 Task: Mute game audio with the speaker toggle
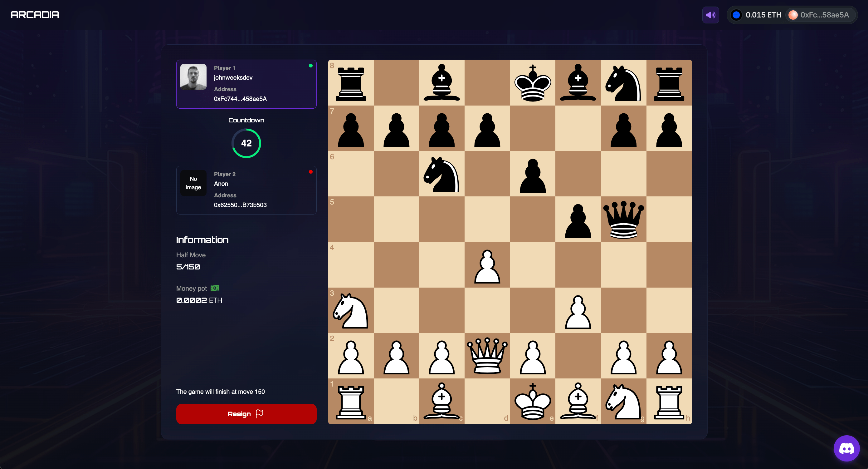(x=711, y=15)
